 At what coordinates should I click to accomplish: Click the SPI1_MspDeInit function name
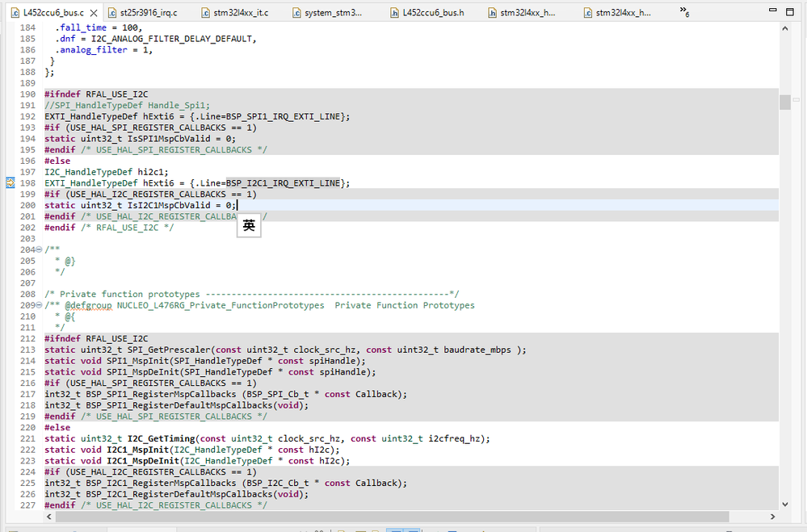click(142, 372)
